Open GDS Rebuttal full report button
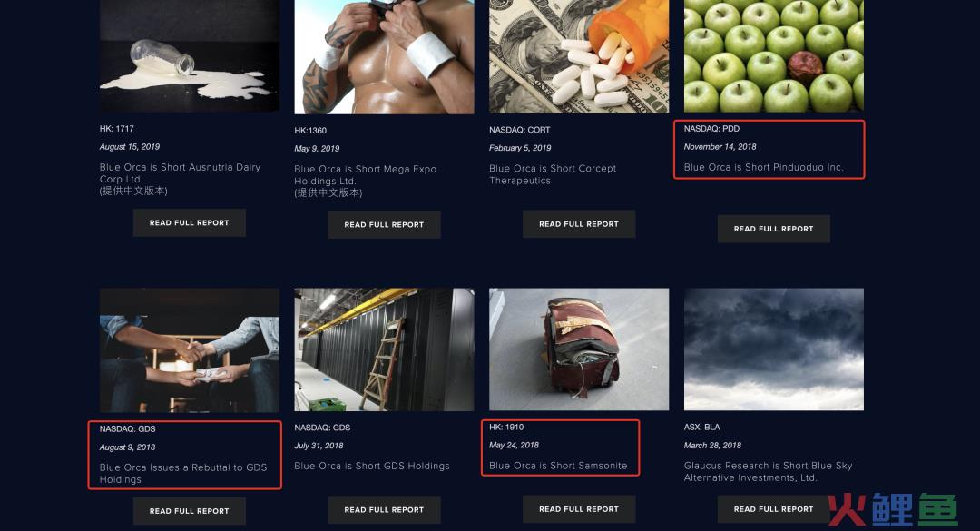Screen dimensions: 980x531 click(x=190, y=511)
